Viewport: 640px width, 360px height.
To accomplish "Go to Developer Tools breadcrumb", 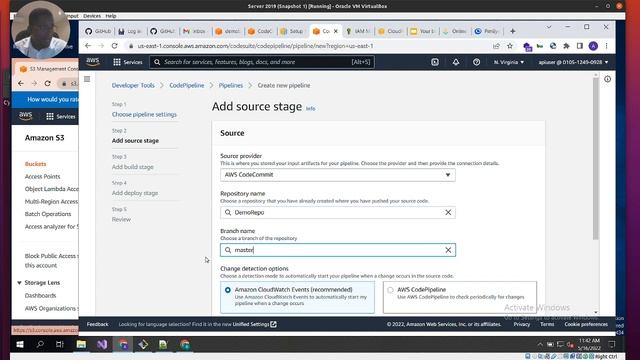I will point(133,85).
